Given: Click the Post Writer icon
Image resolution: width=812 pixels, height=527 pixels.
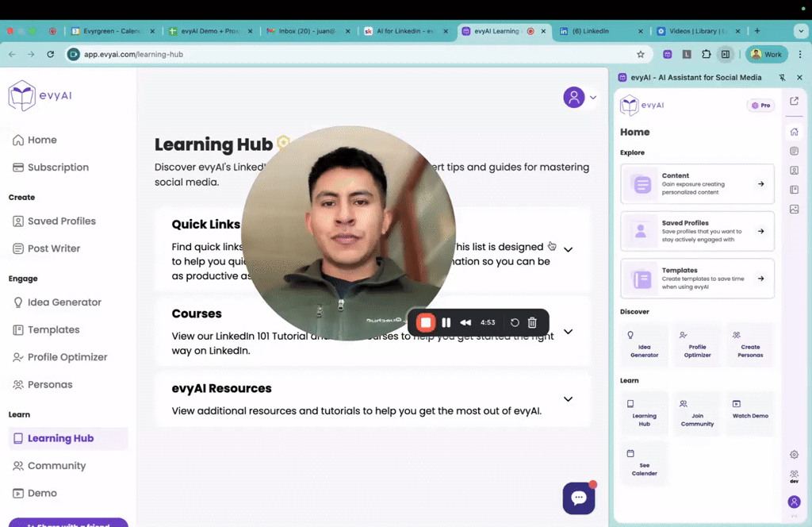Looking at the screenshot, I should (x=18, y=248).
